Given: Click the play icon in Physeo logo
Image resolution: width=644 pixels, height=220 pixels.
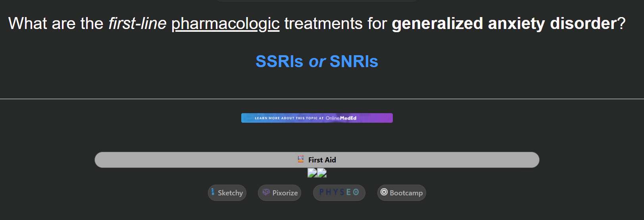Looking at the screenshot, I should click(356, 192).
